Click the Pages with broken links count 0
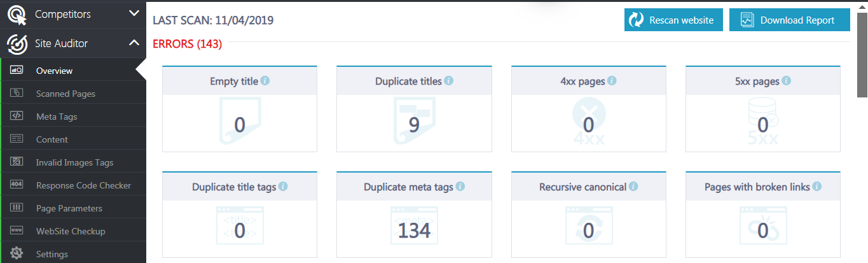 (763, 231)
